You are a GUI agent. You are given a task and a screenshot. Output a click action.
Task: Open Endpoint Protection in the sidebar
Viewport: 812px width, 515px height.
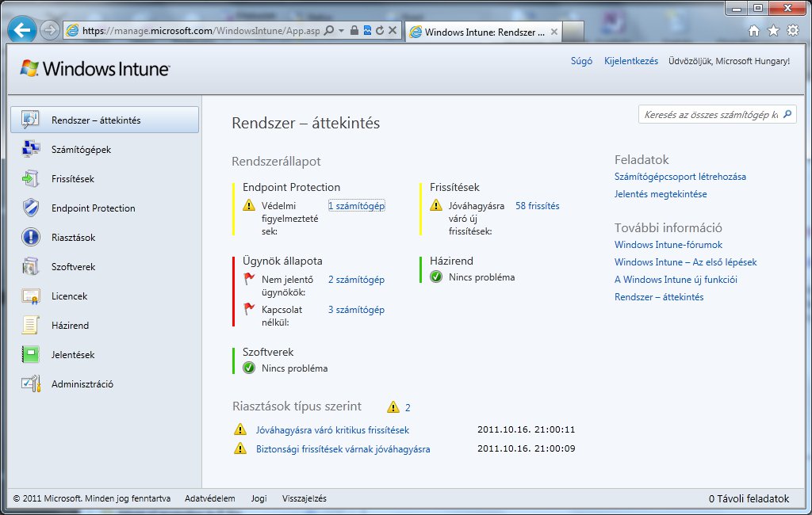(105, 208)
